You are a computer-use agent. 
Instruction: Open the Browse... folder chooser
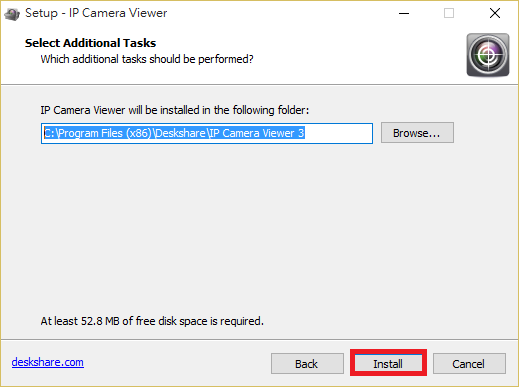(417, 133)
